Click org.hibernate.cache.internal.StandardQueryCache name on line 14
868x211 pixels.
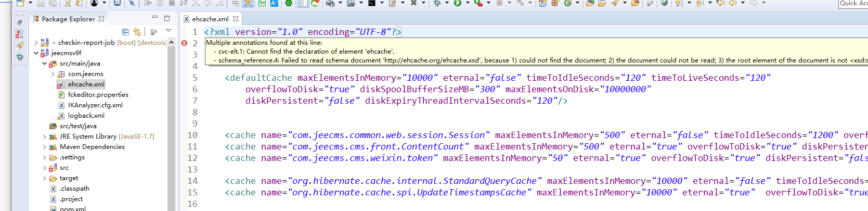(x=414, y=181)
